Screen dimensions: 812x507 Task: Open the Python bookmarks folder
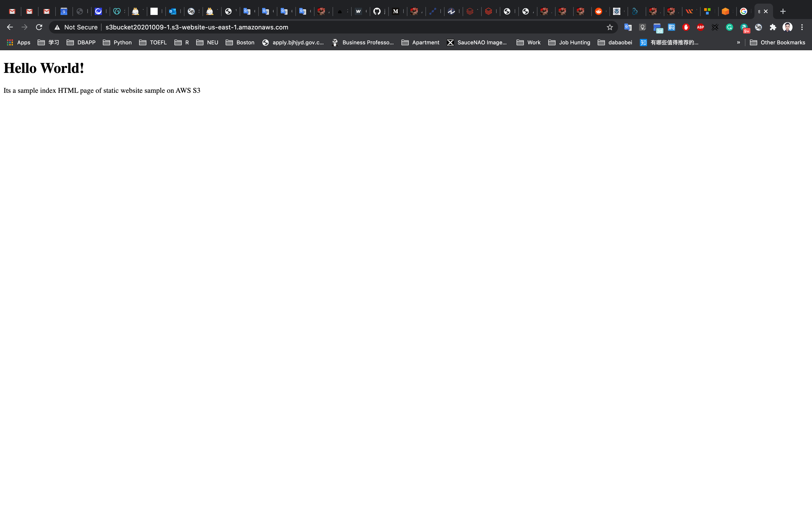(x=117, y=42)
